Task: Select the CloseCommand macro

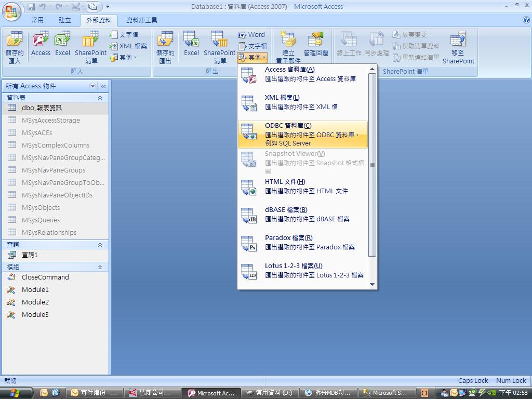Action: pos(56,277)
